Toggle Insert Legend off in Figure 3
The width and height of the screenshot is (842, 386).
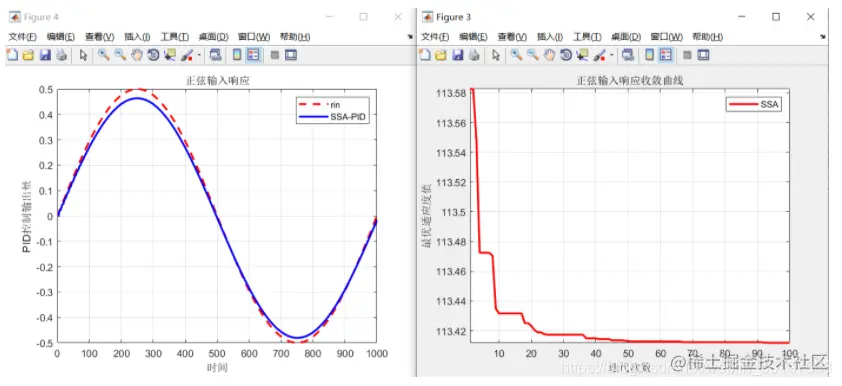666,55
